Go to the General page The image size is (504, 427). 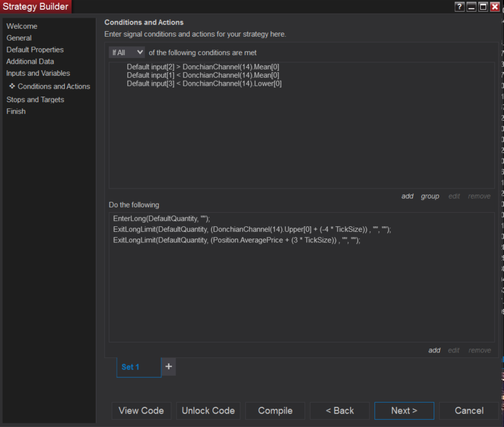point(19,38)
